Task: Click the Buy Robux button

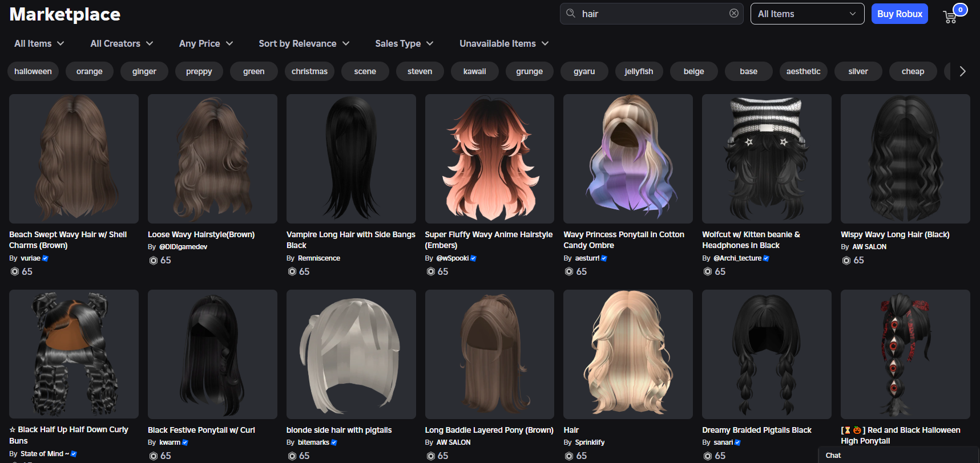Action: pos(900,14)
